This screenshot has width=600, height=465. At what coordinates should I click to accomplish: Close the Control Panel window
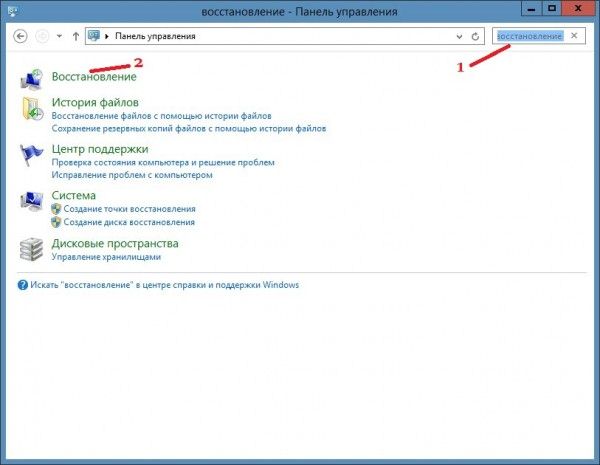pyautogui.click(x=578, y=8)
